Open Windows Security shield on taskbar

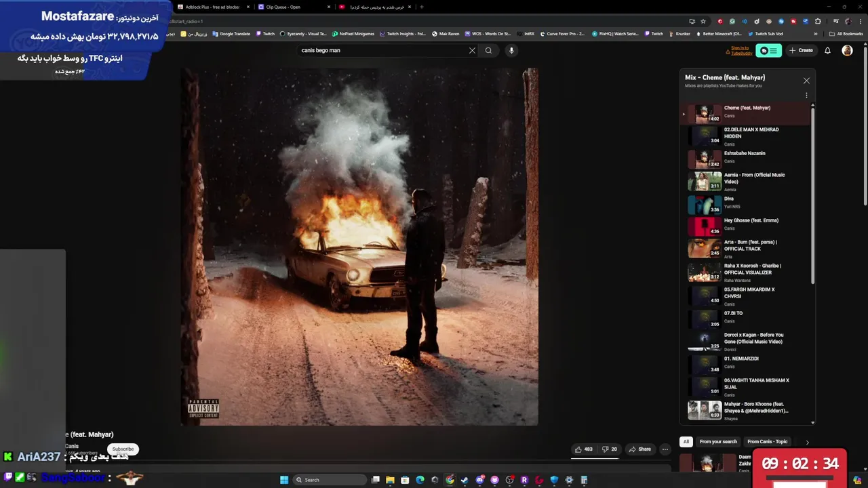[554, 480]
